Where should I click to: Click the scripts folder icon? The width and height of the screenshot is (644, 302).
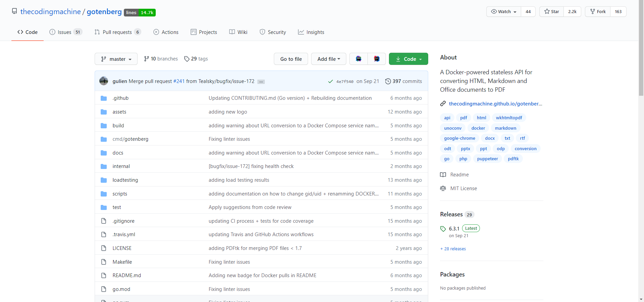[104, 194]
